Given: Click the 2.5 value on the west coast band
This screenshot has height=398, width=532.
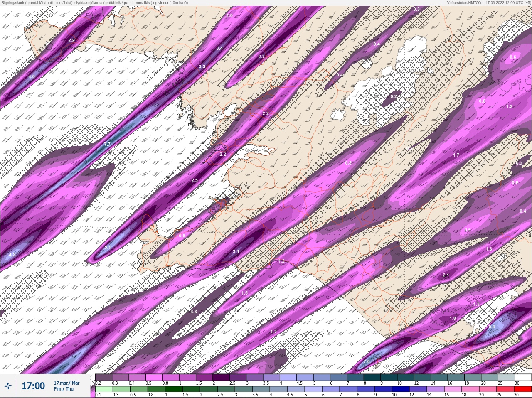Looking at the screenshot, I should point(195,180).
